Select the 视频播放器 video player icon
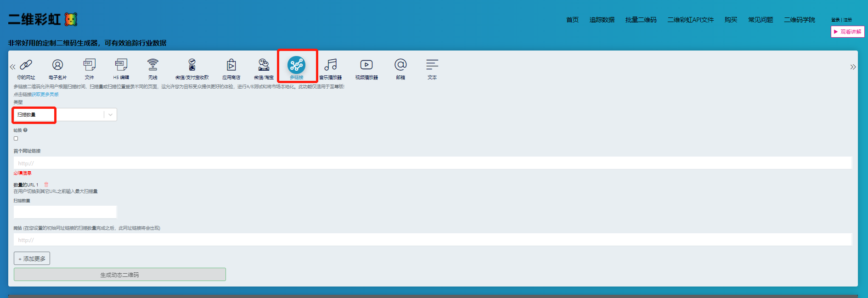The height and width of the screenshot is (298, 868). [x=366, y=65]
